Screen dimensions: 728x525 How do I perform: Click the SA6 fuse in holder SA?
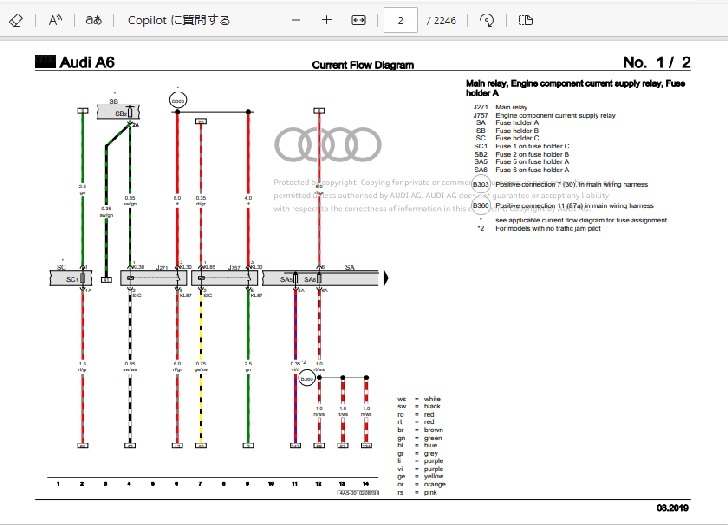(319, 279)
